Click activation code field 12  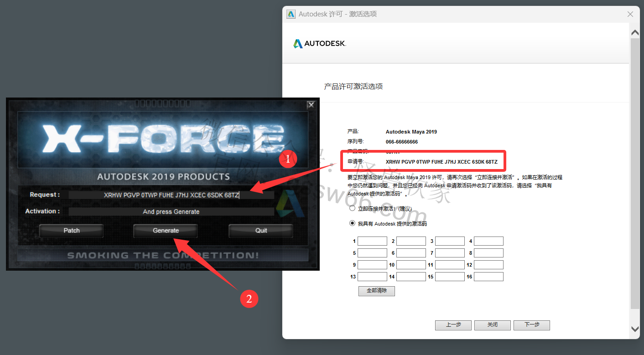coord(488,265)
